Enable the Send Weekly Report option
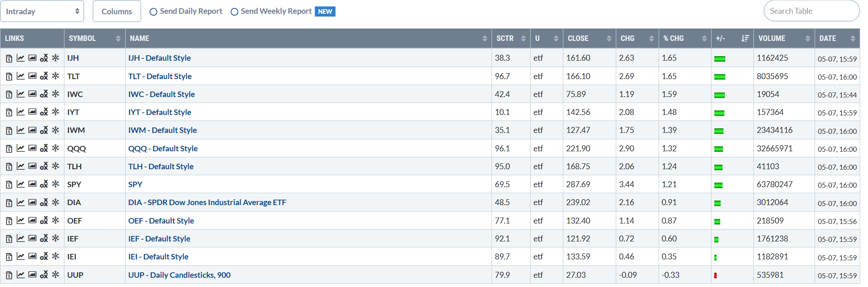Viewport: 868px width, 287px height. (x=271, y=11)
